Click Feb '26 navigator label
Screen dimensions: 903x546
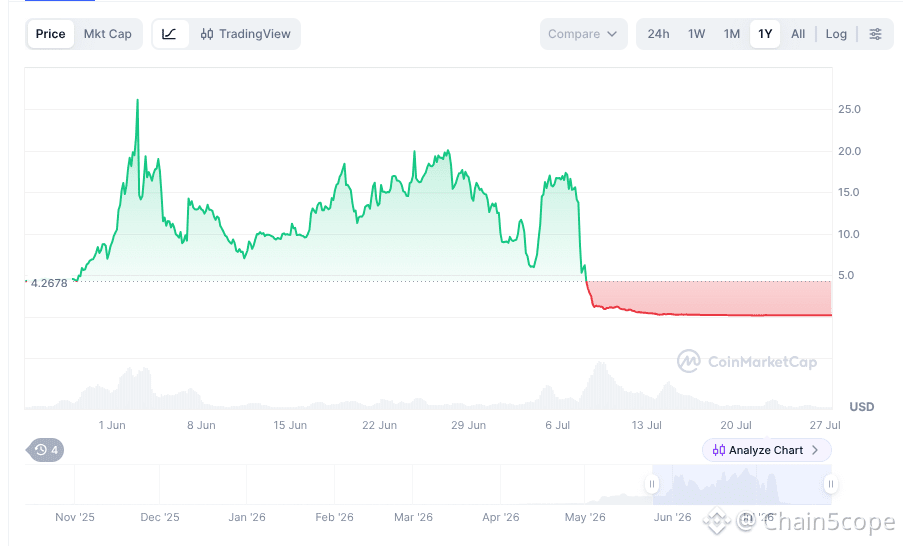point(334,517)
